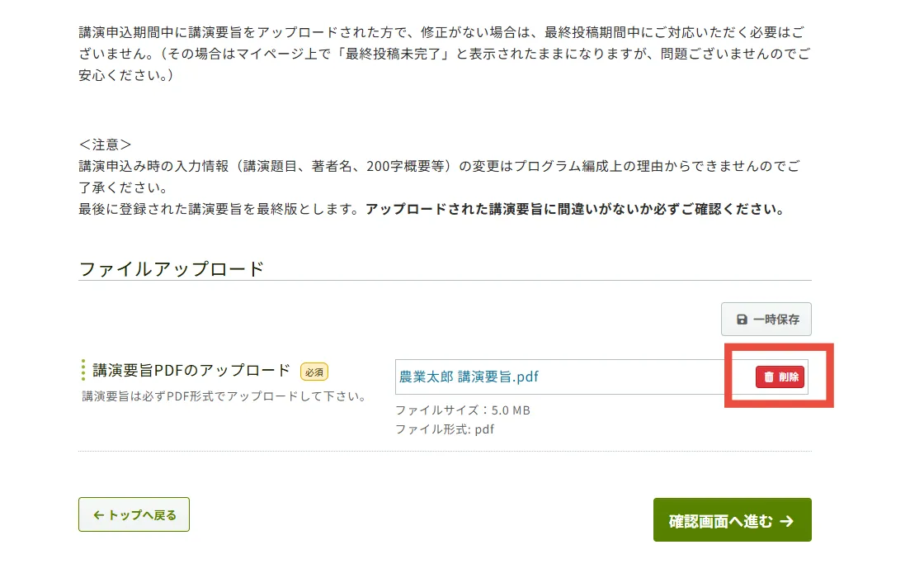
Task: Click the ファイルサイズ: 5.0 MB text
Action: (x=462, y=410)
